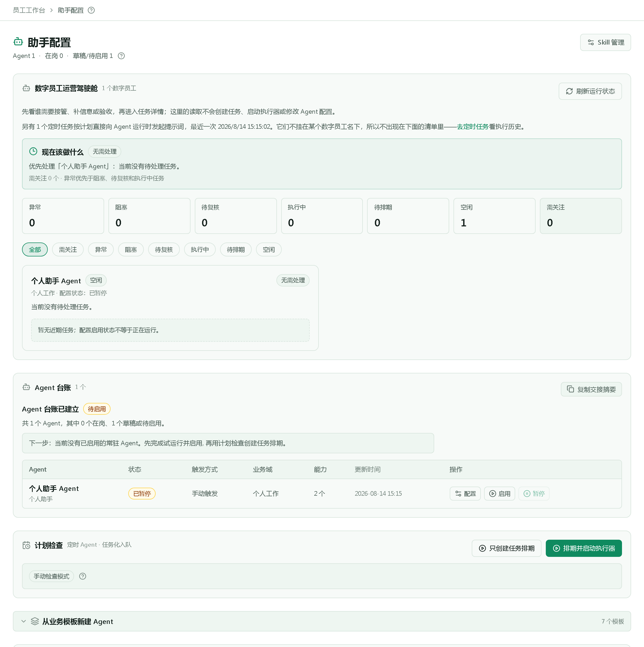
Task: Click the 待启用 status badge
Action: [x=97, y=409]
